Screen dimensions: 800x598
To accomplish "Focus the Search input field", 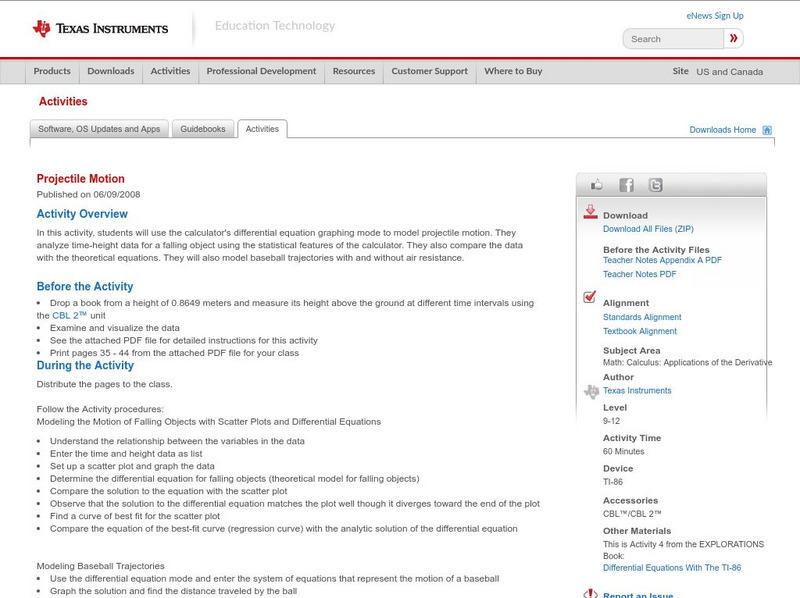I will pyautogui.click(x=673, y=39).
